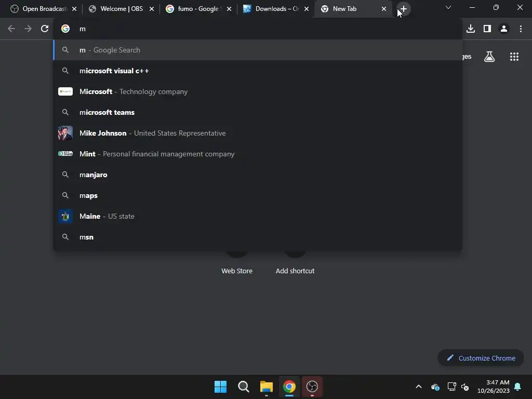Image resolution: width=532 pixels, height=399 pixels.
Task: Open the notifications bell icon
Action: [x=518, y=387]
